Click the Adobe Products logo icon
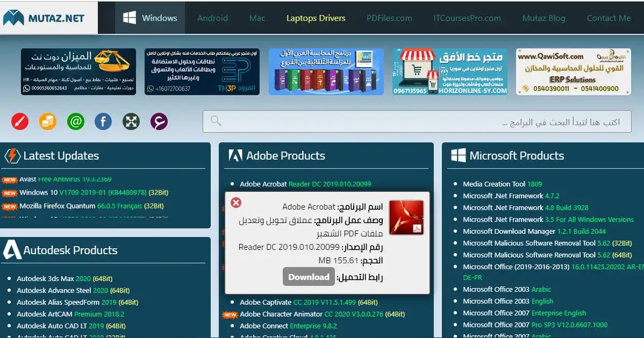Screen dimensions: 644x338 tap(235, 155)
